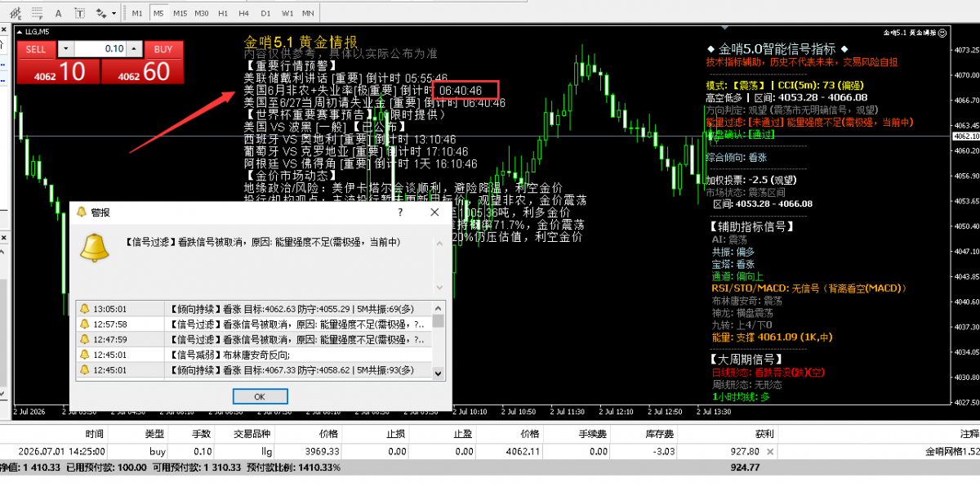Click the alert message scroll-down arrow
980x483 pixels.
440,288
